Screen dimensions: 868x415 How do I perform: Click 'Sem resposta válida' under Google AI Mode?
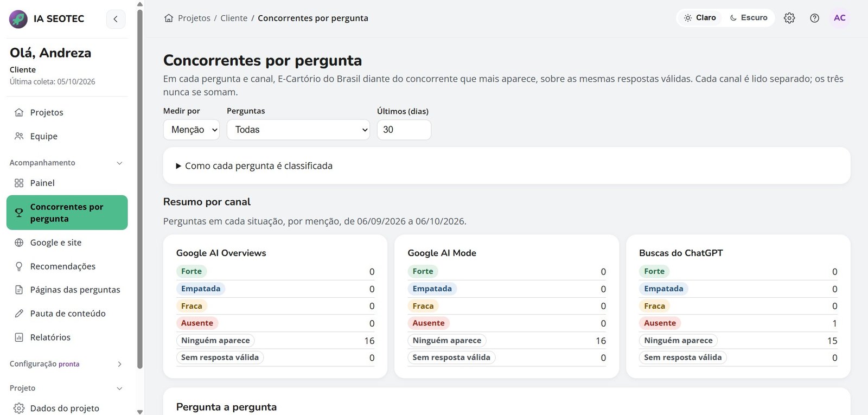pyautogui.click(x=451, y=357)
